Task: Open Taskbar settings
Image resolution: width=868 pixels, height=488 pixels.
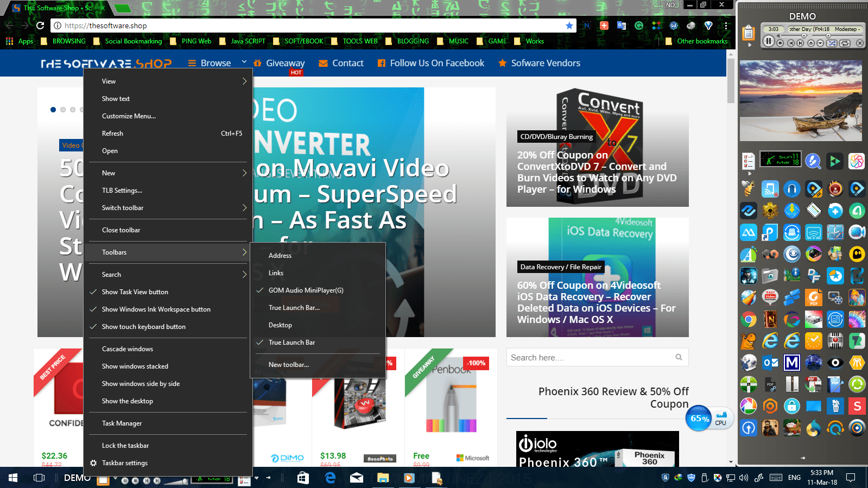Action: click(x=168, y=463)
